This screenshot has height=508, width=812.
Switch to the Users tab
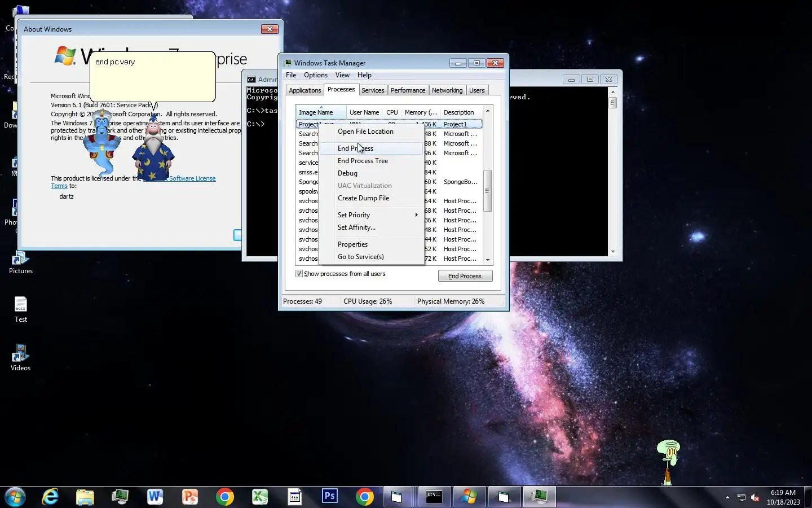pos(477,90)
